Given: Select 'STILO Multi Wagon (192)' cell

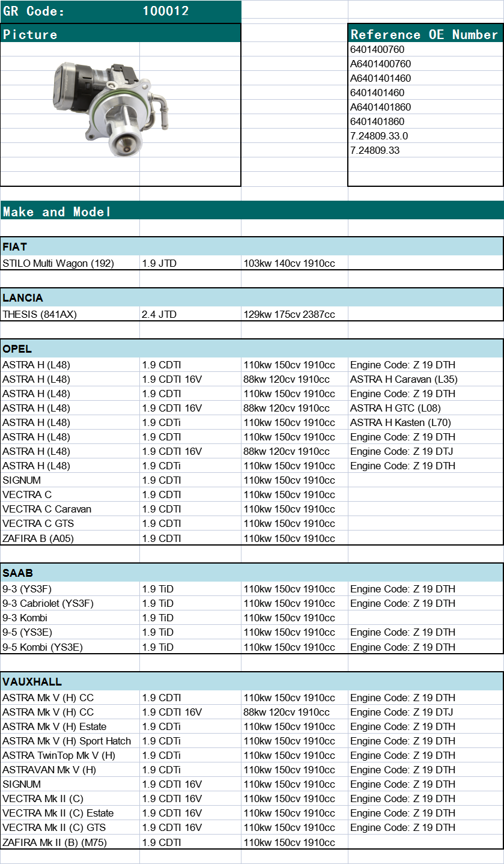Looking at the screenshot, I should pyautogui.click(x=58, y=263).
